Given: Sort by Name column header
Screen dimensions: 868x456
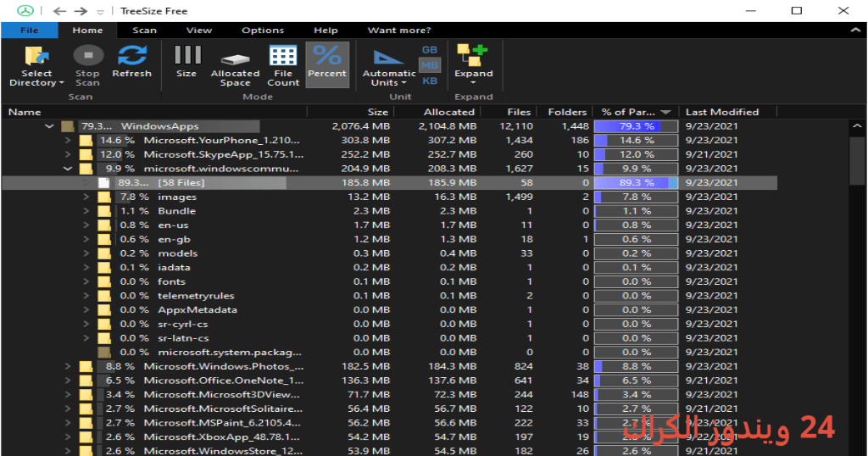Looking at the screenshot, I should 154,112.
